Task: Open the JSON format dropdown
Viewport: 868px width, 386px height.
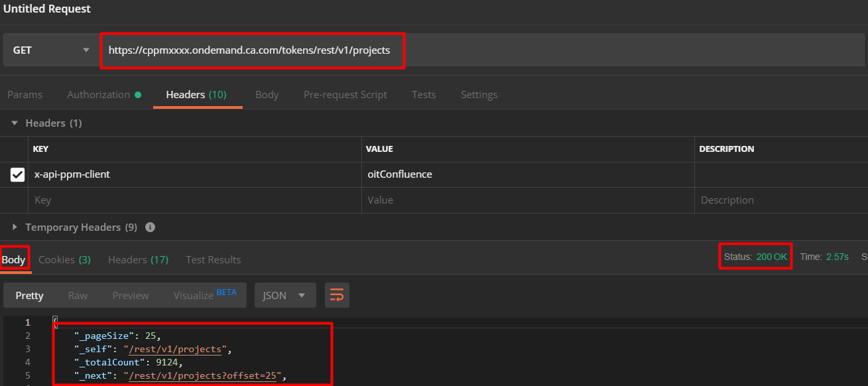Action: (285, 295)
